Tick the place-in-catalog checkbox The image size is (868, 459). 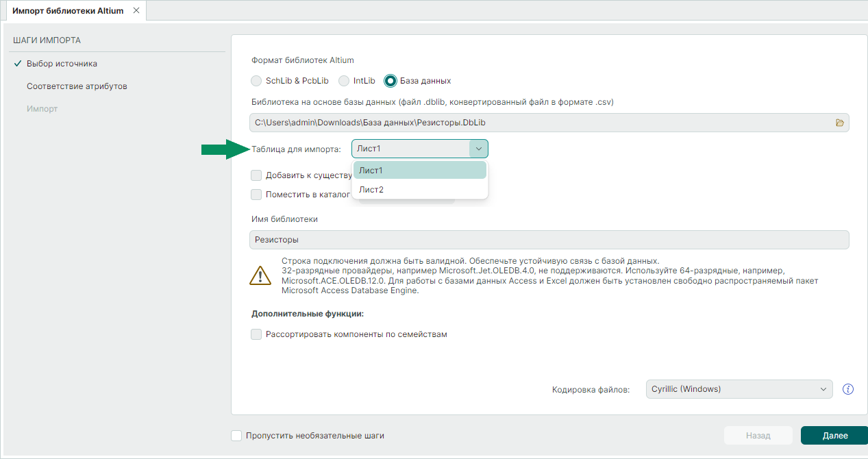[x=256, y=195]
